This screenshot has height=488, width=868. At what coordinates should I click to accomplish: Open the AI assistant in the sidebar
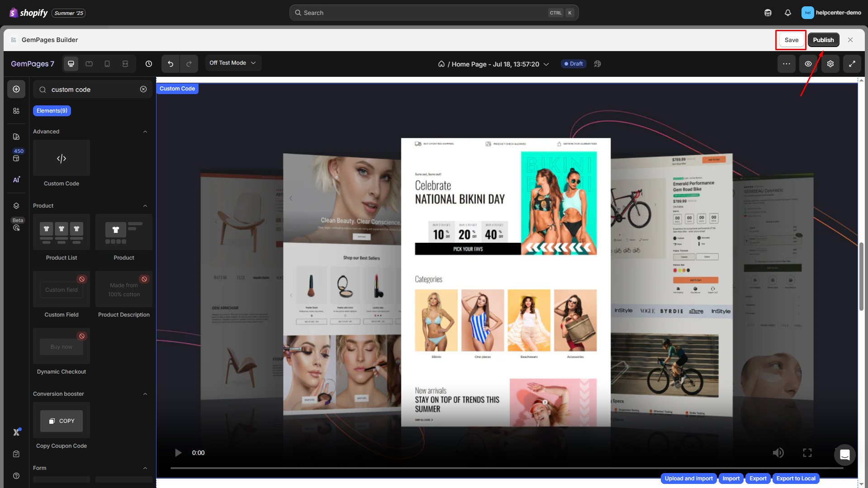pos(16,180)
